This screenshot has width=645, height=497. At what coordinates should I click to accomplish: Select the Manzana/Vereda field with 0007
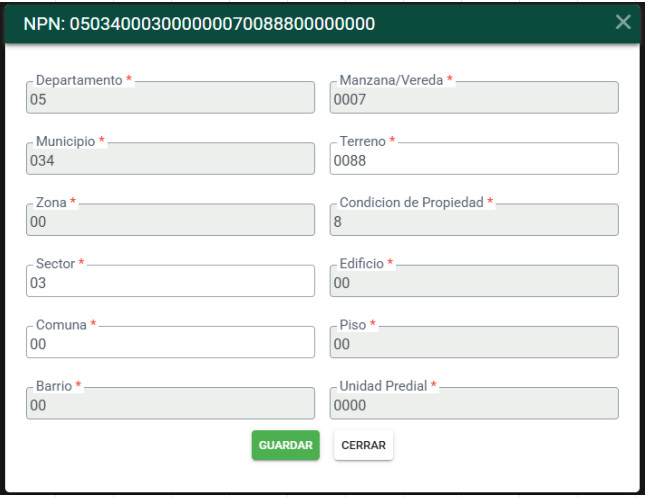coord(474,98)
